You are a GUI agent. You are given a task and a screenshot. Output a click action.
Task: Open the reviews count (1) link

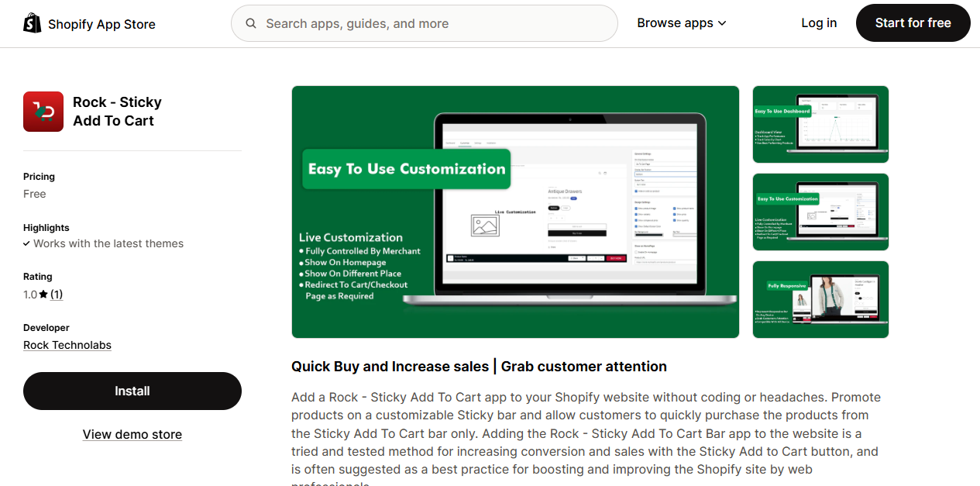57,295
